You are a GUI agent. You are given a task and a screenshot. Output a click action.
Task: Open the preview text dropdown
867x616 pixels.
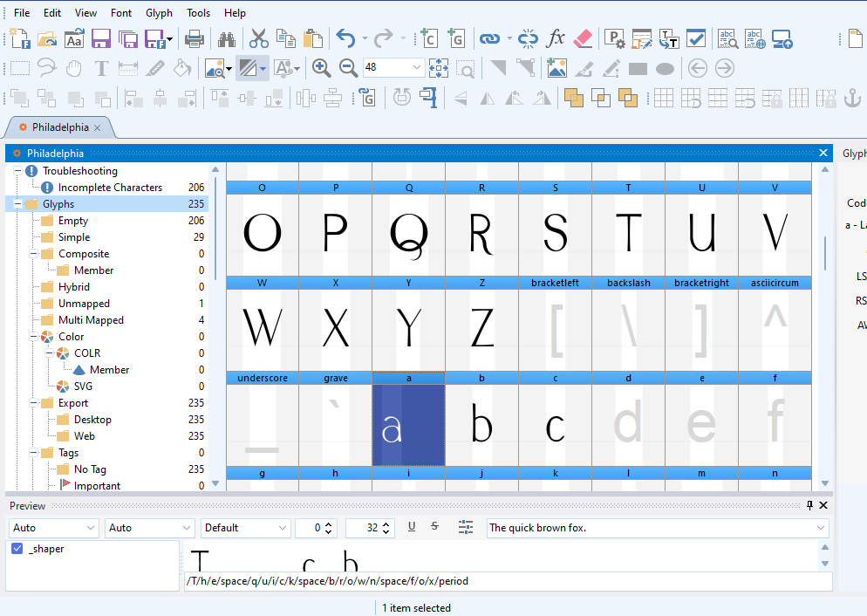(x=821, y=528)
